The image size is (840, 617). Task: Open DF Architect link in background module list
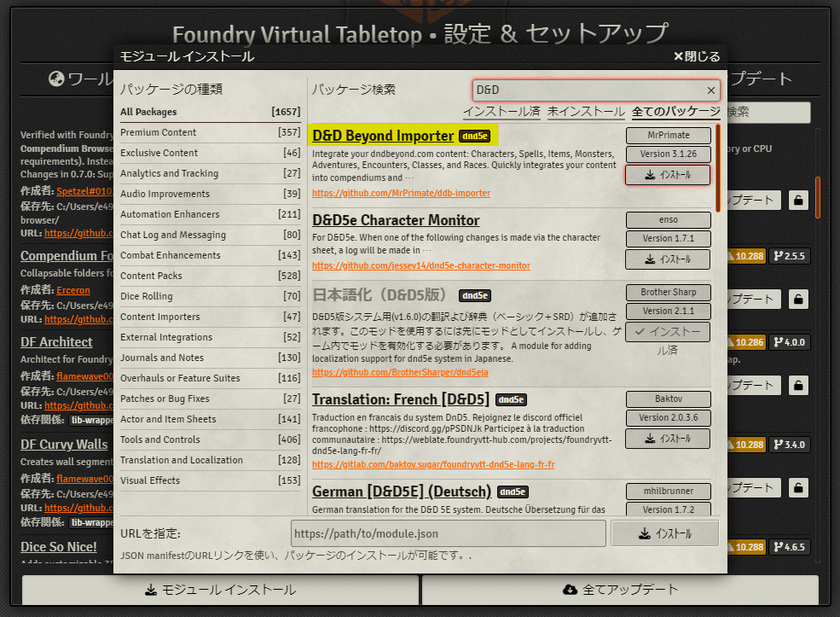56,342
